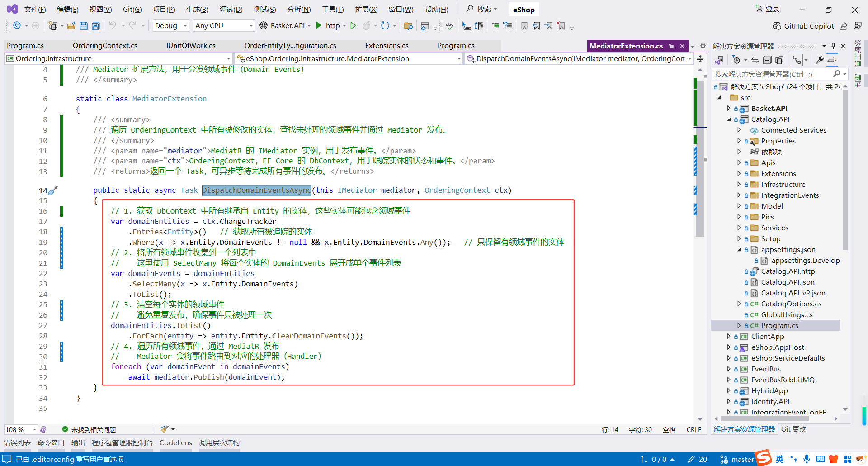Screen dimensions: 868x466
Task: Open the Any CPU platform dropdown
Action: [x=223, y=25]
